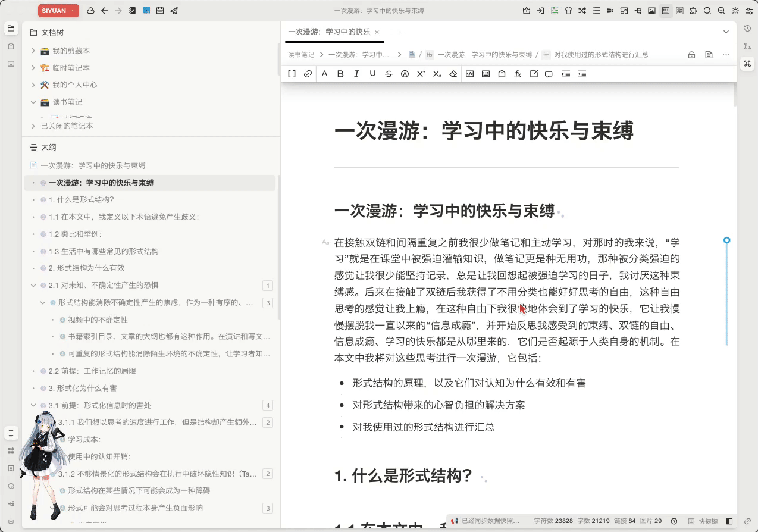Toggle the document lock icon in the breadcrumb
This screenshot has height=532, width=758.
coord(691,54)
